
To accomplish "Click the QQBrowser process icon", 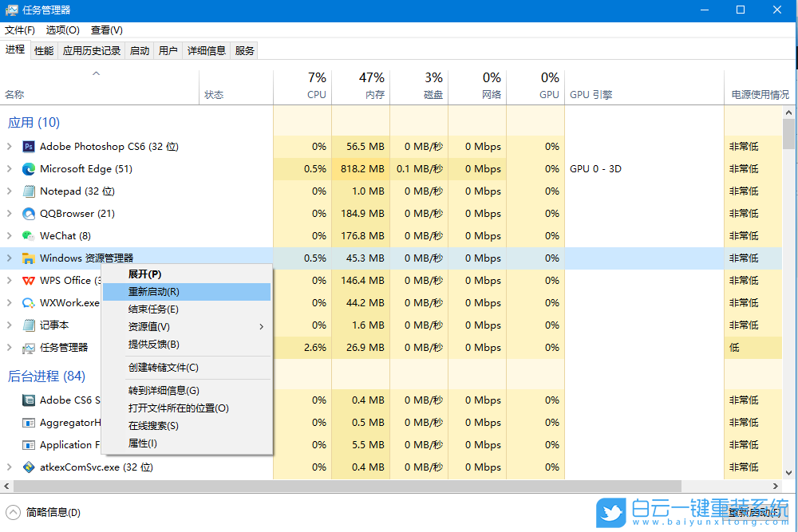I will click(x=29, y=213).
